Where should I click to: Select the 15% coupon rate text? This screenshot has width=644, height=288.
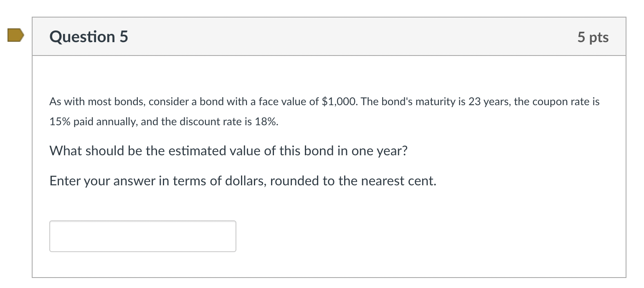[60, 121]
